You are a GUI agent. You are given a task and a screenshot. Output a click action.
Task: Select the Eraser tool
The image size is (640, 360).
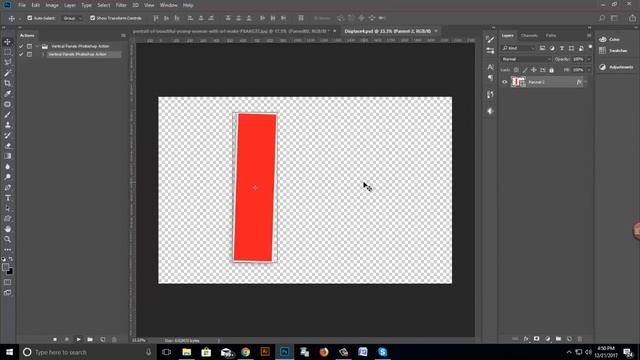tap(7, 146)
